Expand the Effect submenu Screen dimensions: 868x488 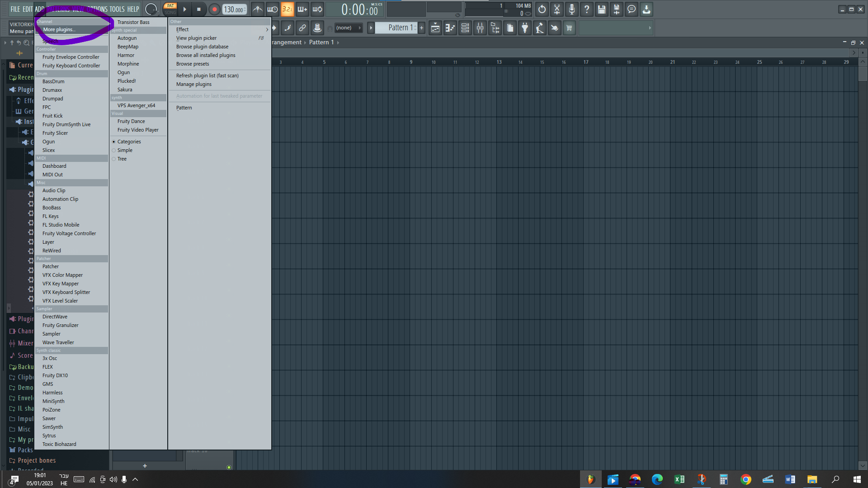tap(220, 29)
